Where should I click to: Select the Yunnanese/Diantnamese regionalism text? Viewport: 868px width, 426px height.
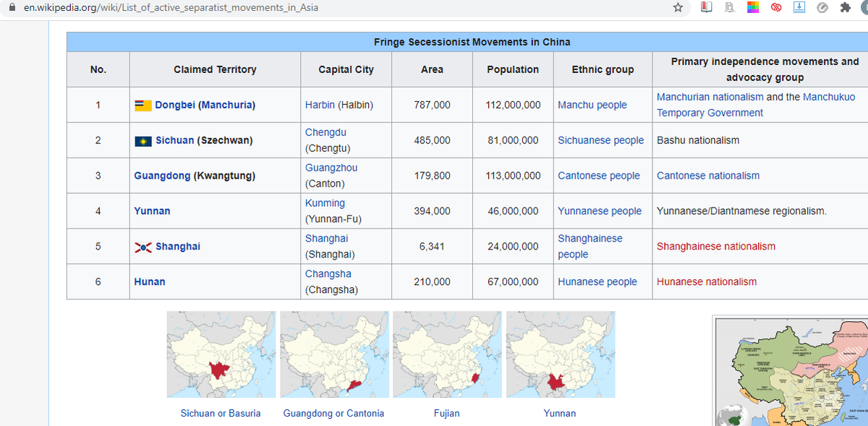click(x=741, y=211)
